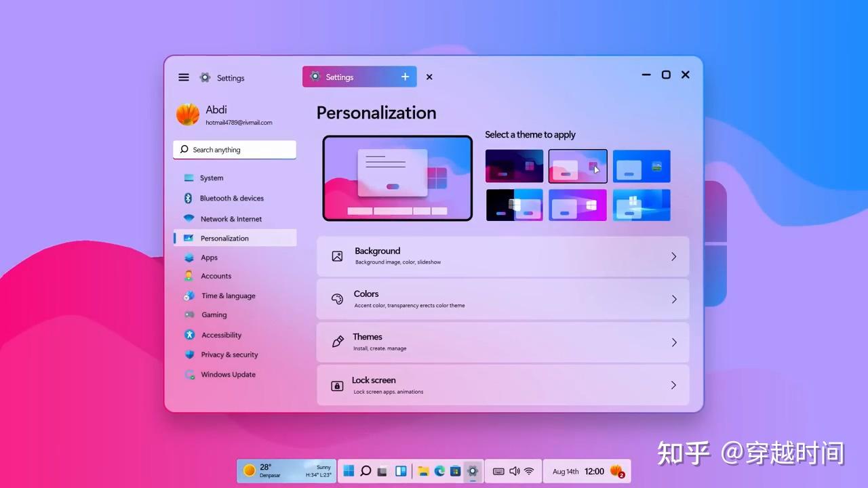Select the Accounts sidebar icon
Screen dimensions: 868x488
tap(189, 276)
